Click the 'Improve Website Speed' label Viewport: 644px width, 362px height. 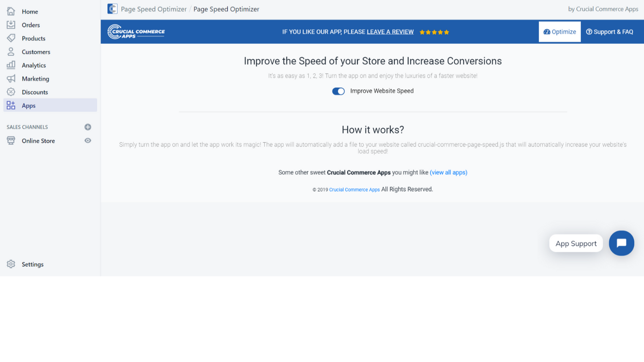tap(382, 91)
